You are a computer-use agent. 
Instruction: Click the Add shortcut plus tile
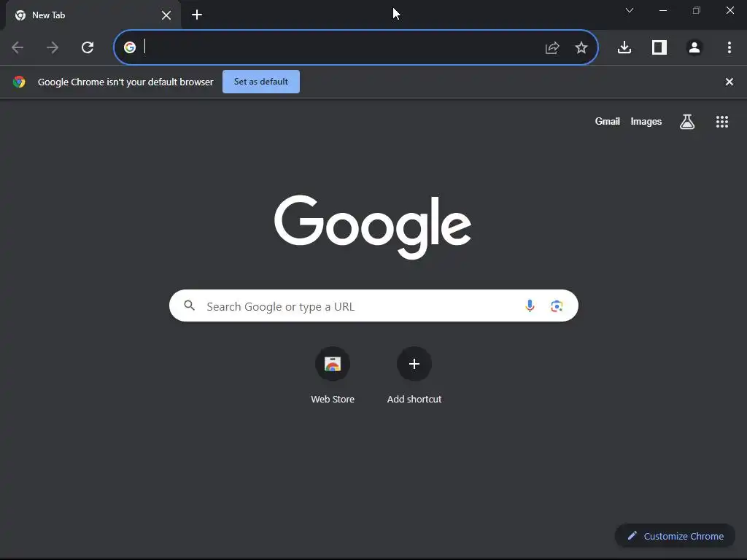(414, 364)
